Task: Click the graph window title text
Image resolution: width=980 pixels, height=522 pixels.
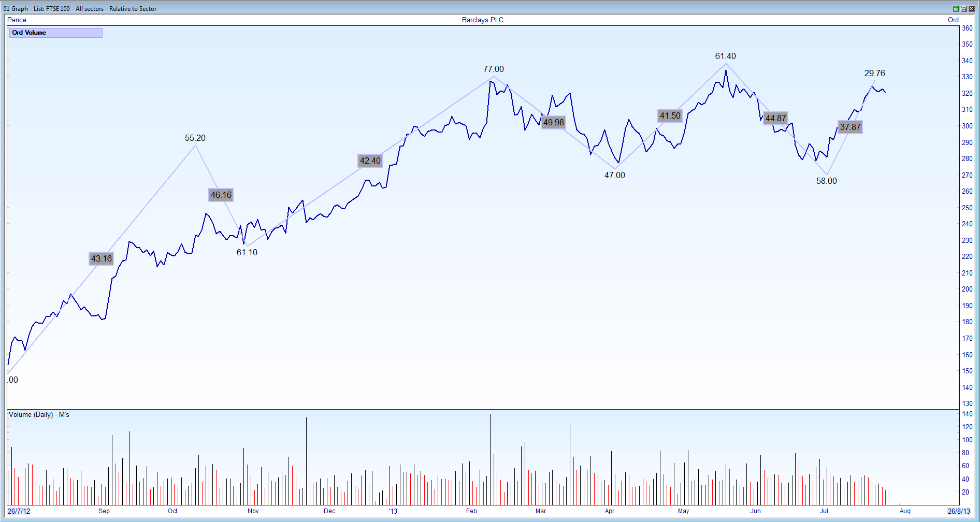Action: click(x=80, y=8)
